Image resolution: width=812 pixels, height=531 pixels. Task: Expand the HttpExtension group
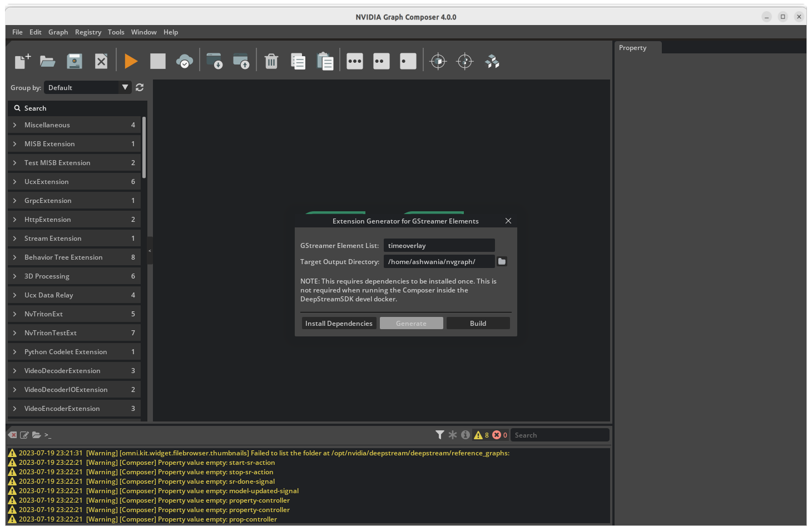click(x=74, y=220)
